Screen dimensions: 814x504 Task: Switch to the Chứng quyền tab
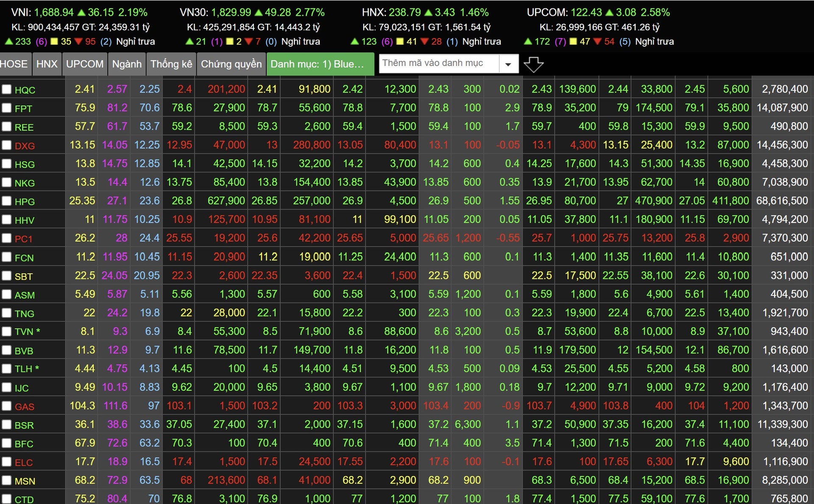pyautogui.click(x=231, y=64)
